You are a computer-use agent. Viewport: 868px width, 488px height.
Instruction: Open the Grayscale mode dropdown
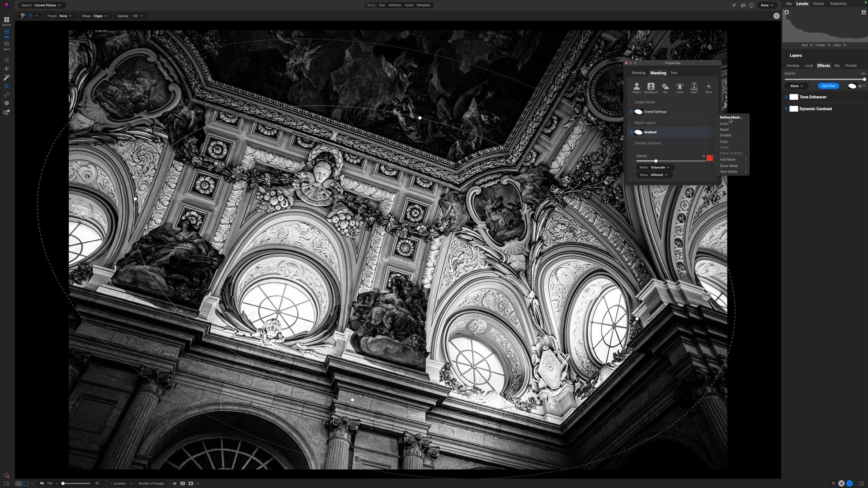[x=660, y=167]
